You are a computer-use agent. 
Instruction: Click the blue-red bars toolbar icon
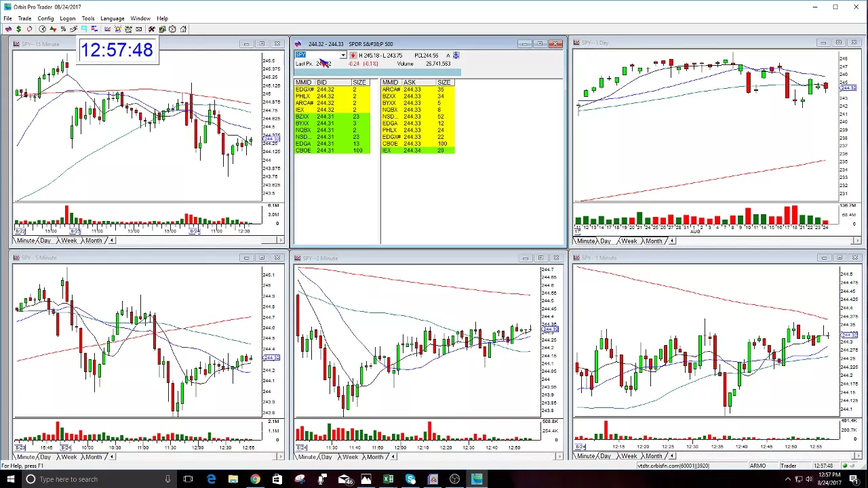(94, 29)
